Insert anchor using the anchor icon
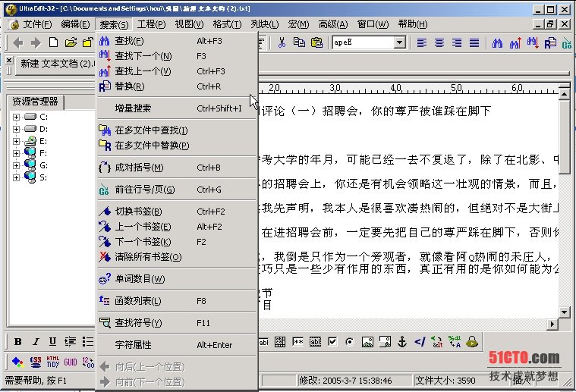 pos(402,342)
